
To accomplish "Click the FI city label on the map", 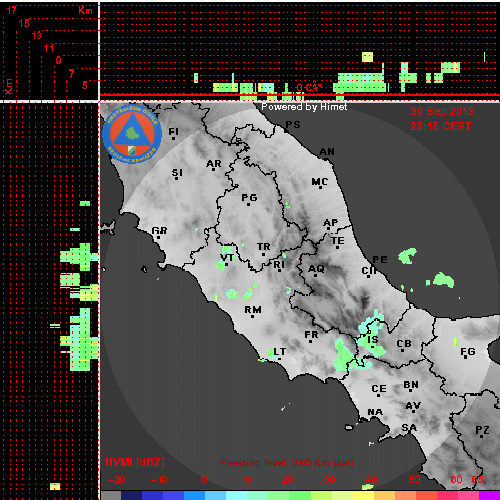I will (x=173, y=132).
